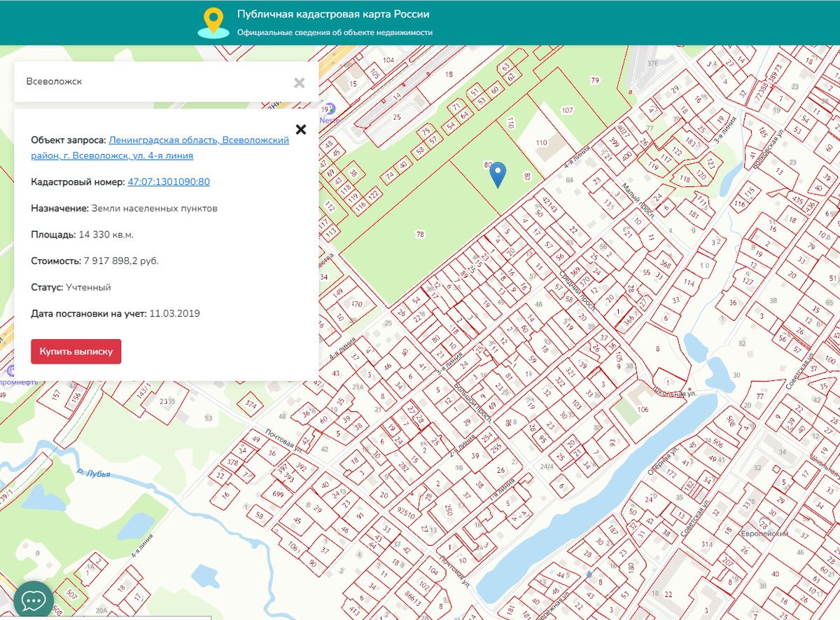Select parcel 170 on the map

356,304
